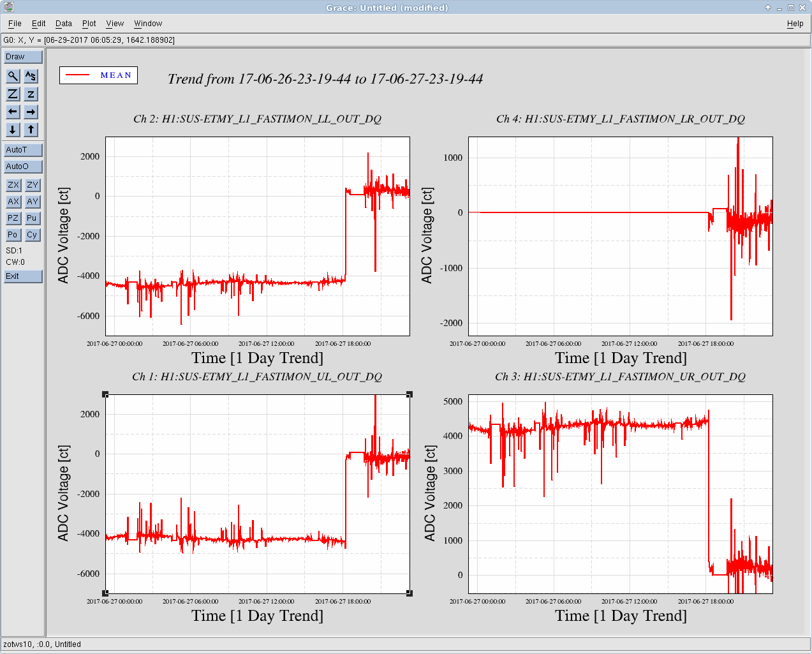Click inside the Ch 3 UR graph plot
This screenshot has width=812, height=654.
point(621,494)
